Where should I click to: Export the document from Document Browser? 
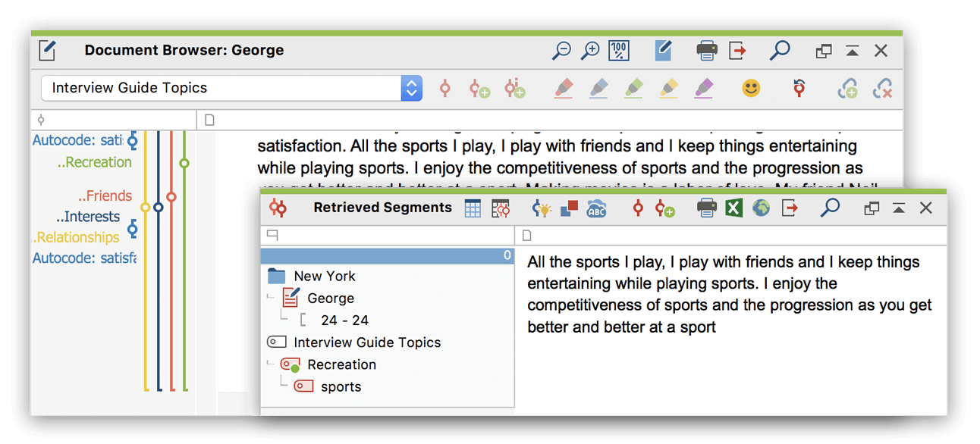tap(738, 51)
